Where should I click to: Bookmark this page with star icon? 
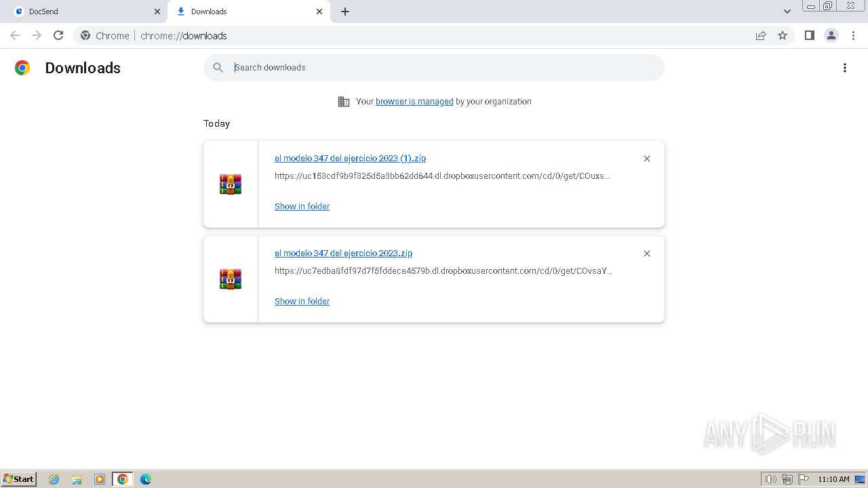pyautogui.click(x=783, y=35)
